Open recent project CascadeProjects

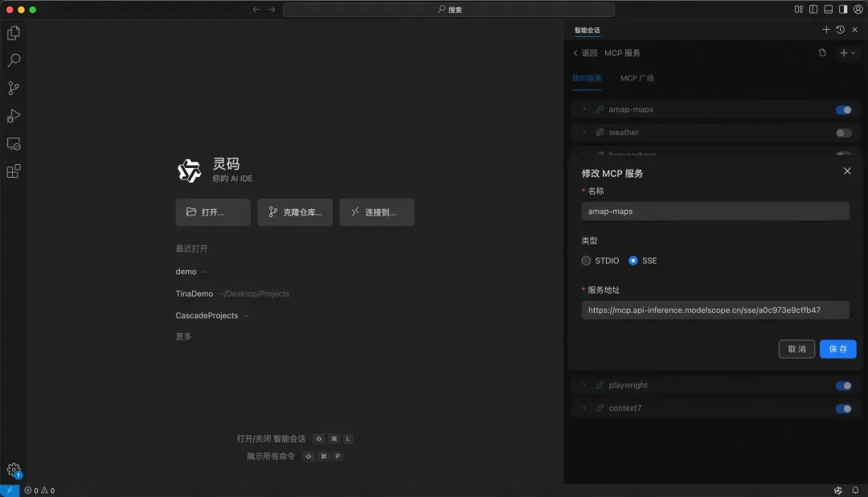(x=207, y=315)
